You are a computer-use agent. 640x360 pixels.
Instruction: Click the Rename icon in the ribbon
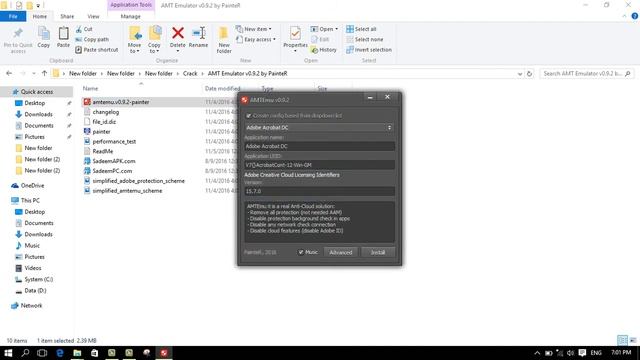(x=199, y=33)
